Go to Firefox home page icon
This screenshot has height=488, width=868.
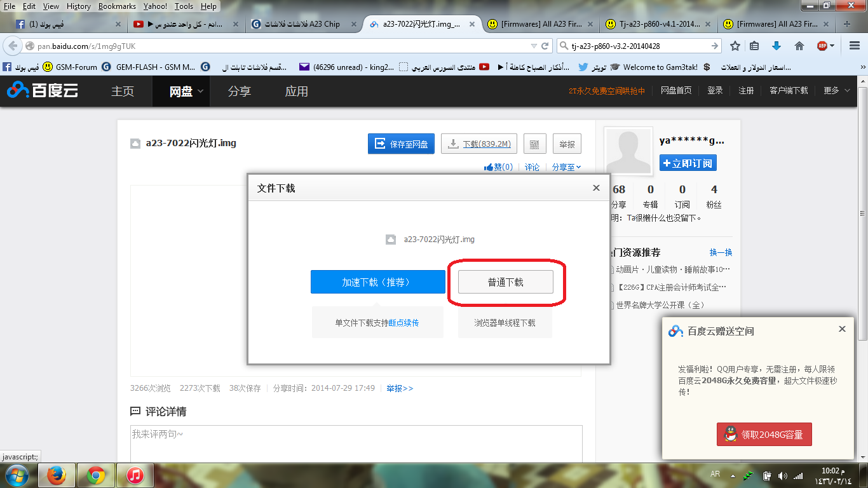[799, 46]
